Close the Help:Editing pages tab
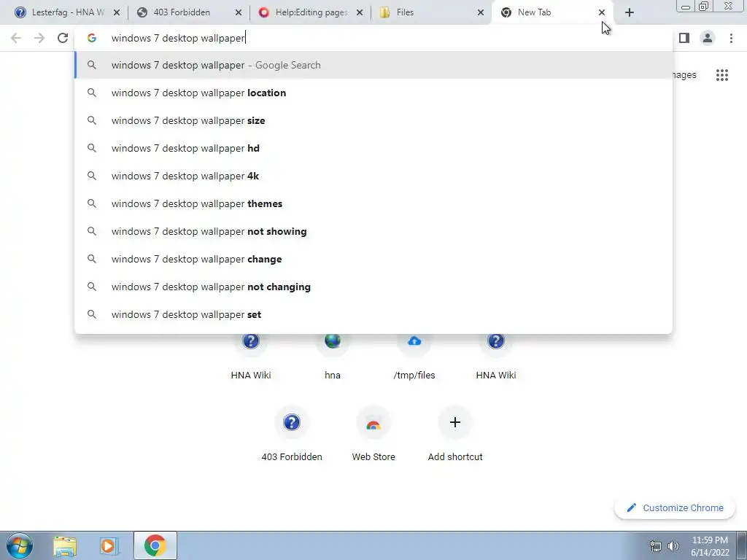 360,13
